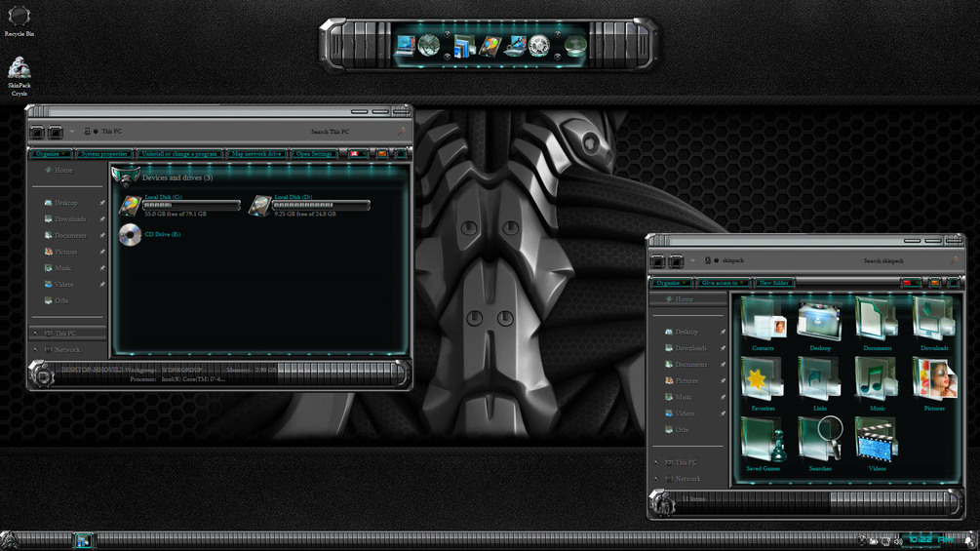
Task: Click the volume speaker icon in the system tray
Action: pyautogui.click(x=898, y=541)
